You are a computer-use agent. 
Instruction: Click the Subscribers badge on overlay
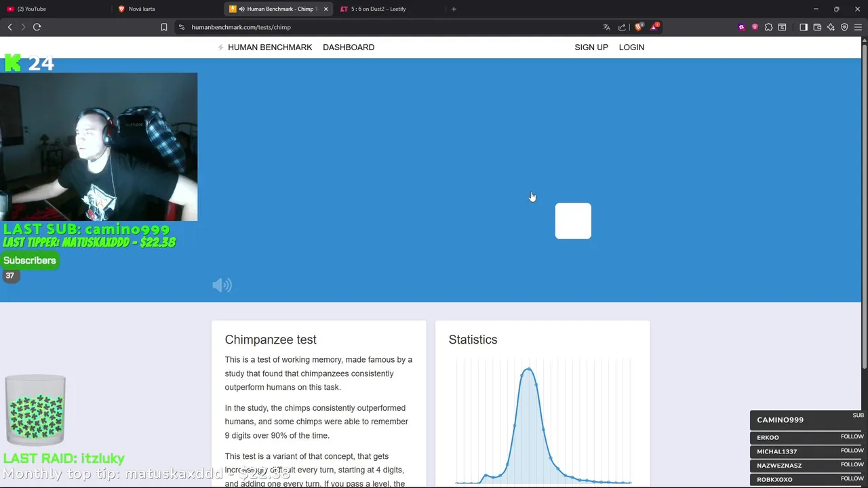(x=30, y=260)
